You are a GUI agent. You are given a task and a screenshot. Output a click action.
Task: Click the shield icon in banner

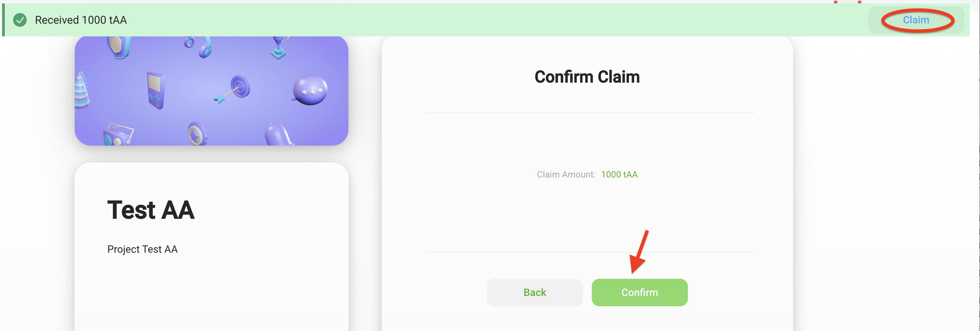[119, 47]
